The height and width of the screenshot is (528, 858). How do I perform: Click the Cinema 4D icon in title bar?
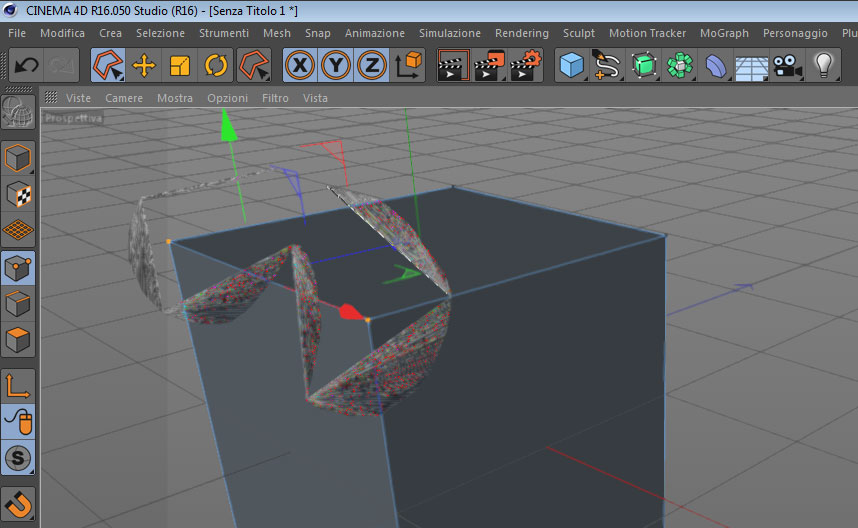coord(11,10)
